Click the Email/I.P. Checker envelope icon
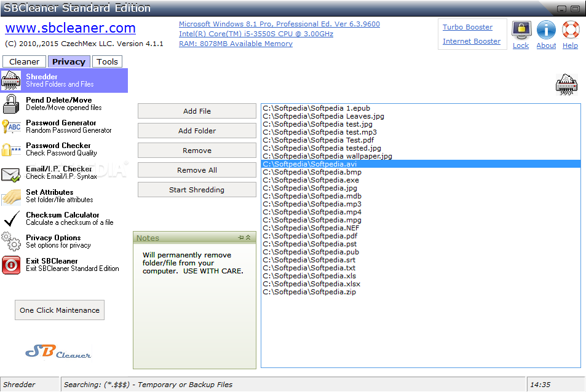This screenshot has width=586, height=392. 11,174
